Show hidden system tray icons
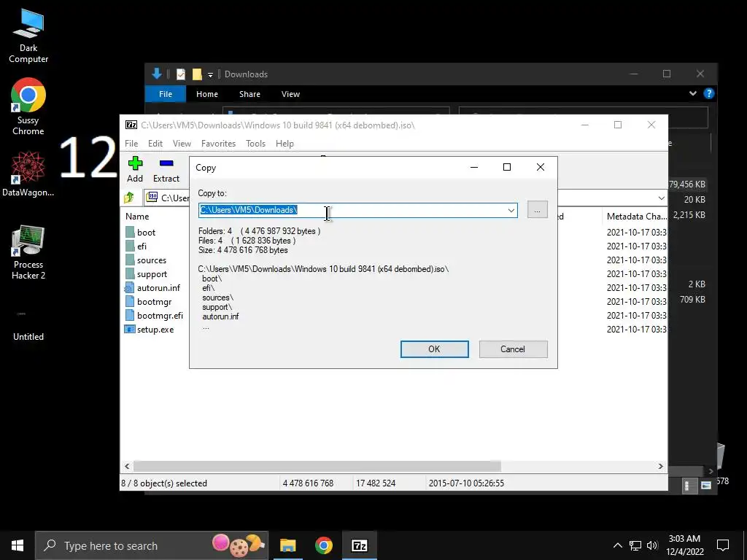The width and height of the screenshot is (747, 560). tap(617, 545)
